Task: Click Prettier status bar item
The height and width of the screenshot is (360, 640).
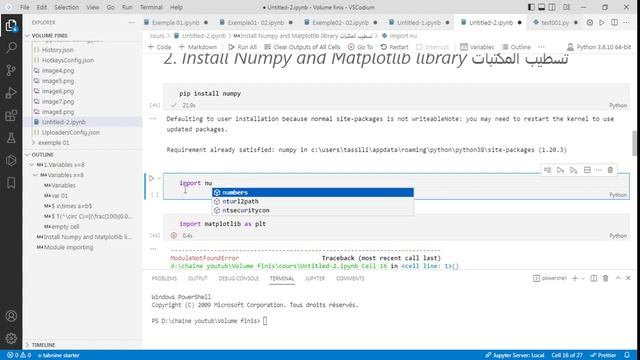Action: tap(603, 355)
